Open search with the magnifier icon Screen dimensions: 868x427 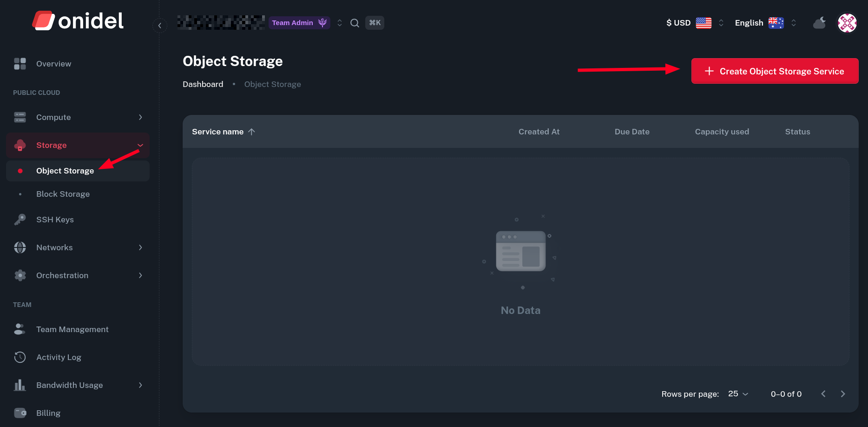[355, 23]
